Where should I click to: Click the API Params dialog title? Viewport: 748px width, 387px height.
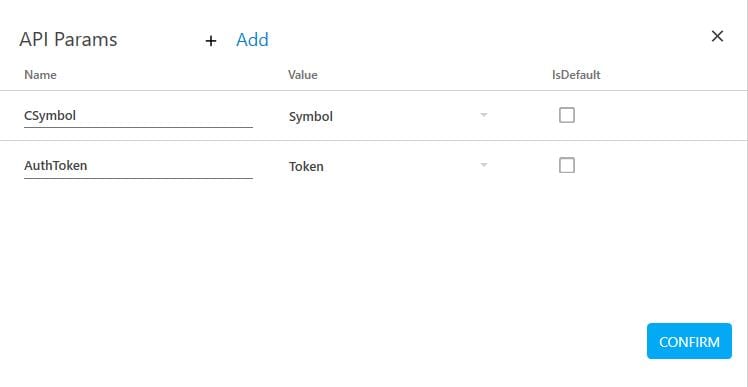(68, 40)
